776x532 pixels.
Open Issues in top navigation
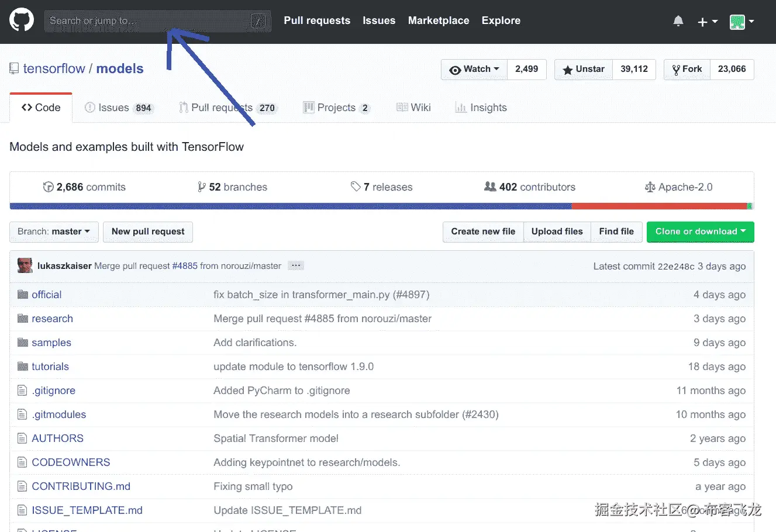click(x=379, y=20)
